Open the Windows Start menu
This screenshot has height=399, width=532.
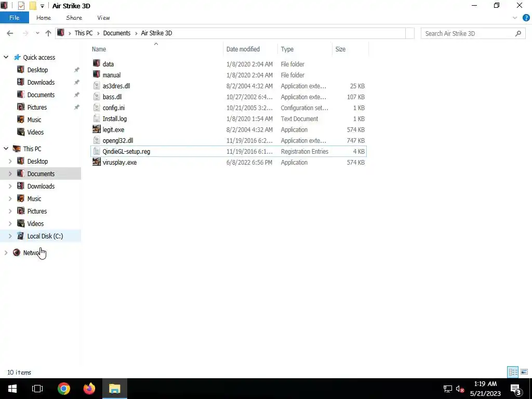click(x=12, y=389)
